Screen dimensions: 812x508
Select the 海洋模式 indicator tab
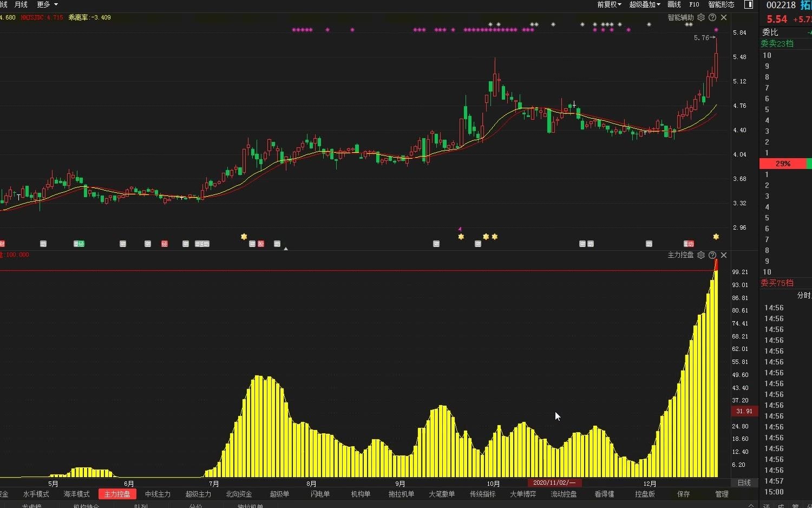coord(77,494)
